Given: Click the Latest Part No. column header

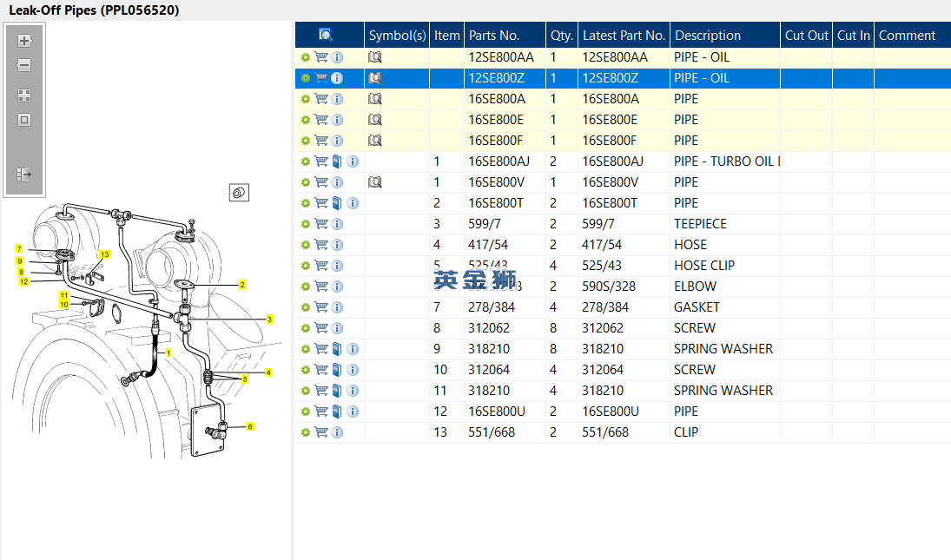Looking at the screenshot, I should 624,36.
